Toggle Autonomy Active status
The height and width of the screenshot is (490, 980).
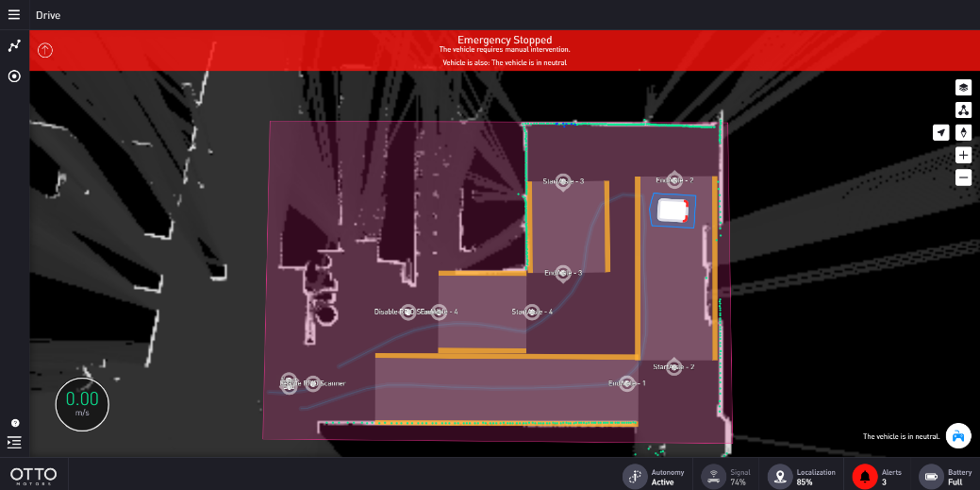635,477
